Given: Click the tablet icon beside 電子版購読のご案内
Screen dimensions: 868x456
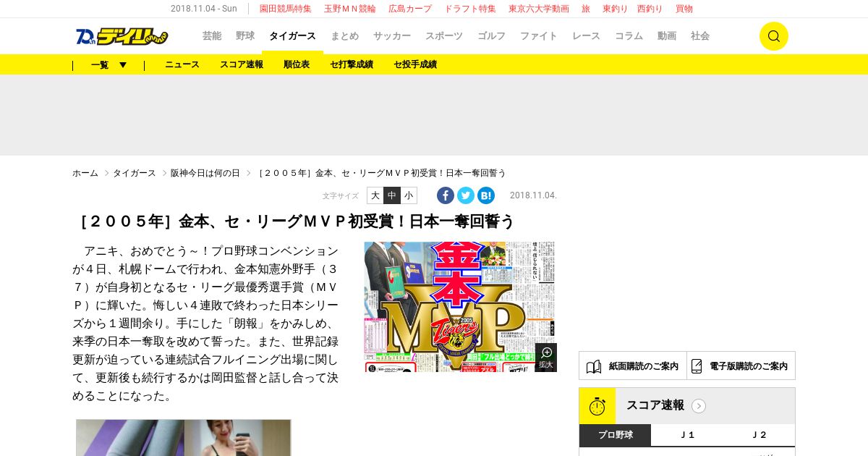Looking at the screenshot, I should click(697, 366).
